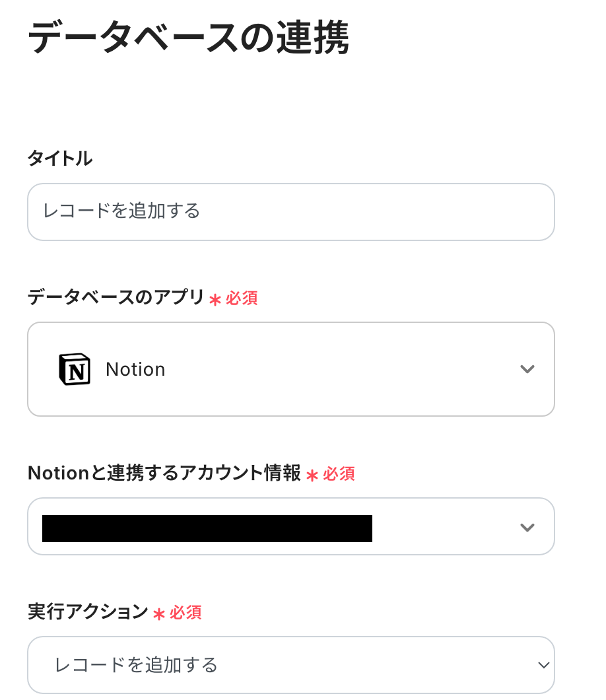606x700 pixels.
Task: Expand the database app dropdown chevron
Action: click(527, 369)
